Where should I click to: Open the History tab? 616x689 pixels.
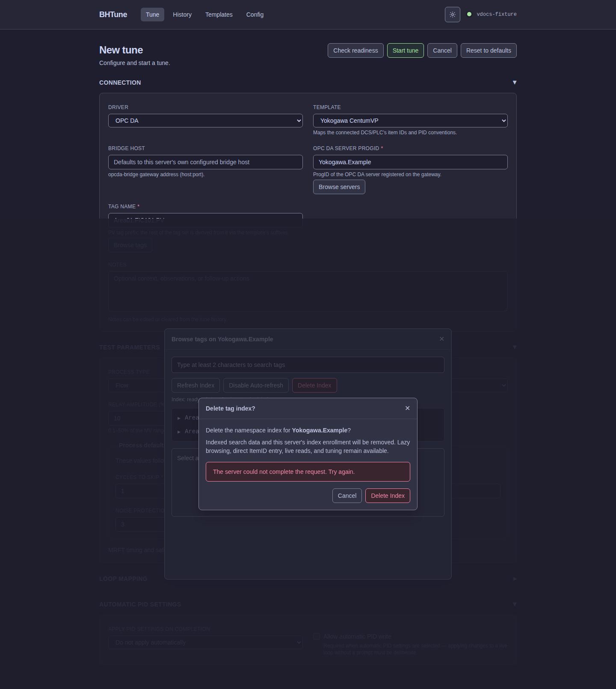tap(182, 15)
